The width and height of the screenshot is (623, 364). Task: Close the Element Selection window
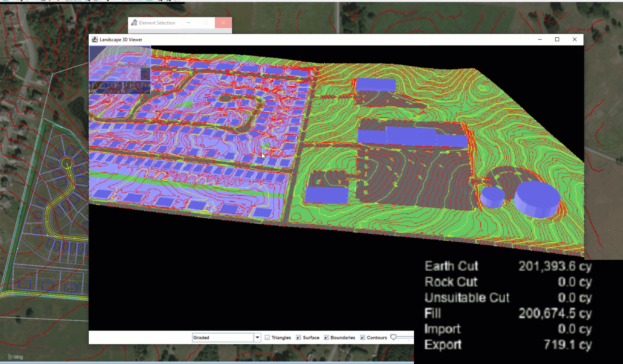pyautogui.click(x=223, y=23)
